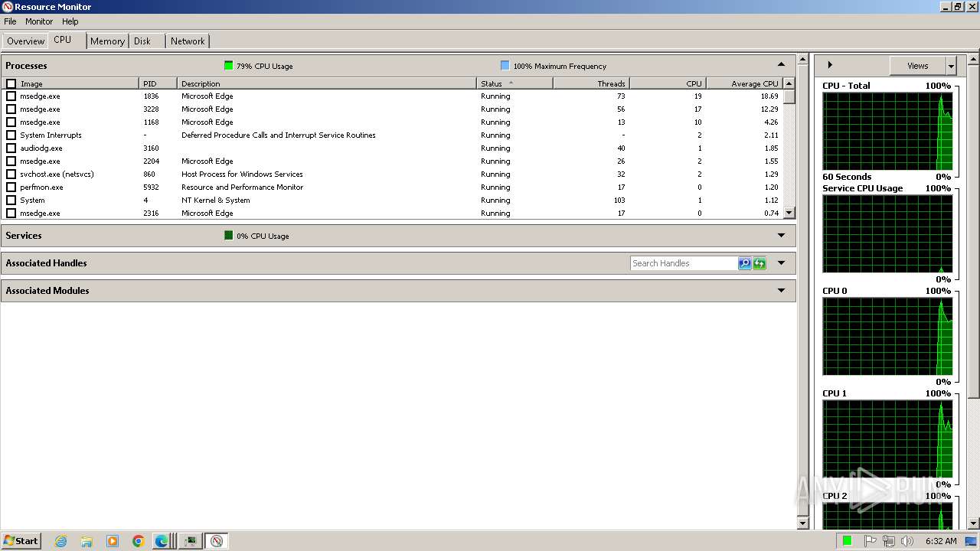Check the System PID 4 checkbox
Viewport: 980px width, 551px height.
click(11, 201)
